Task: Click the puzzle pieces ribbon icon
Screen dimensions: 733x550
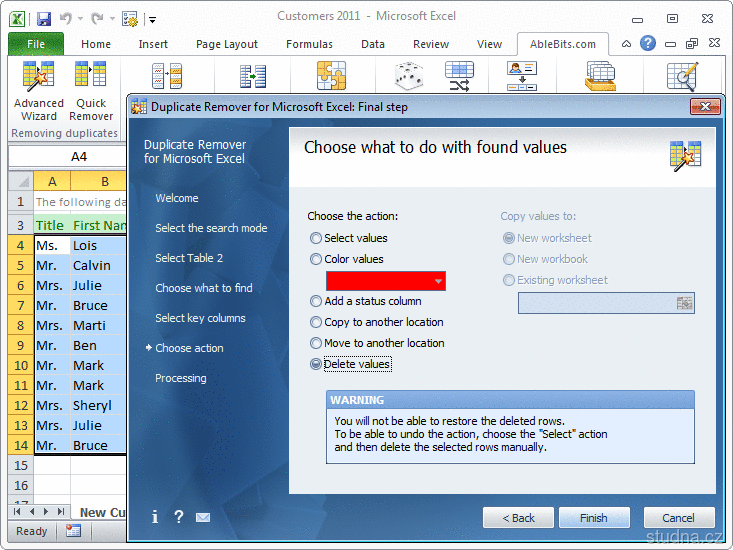Action: (331, 77)
